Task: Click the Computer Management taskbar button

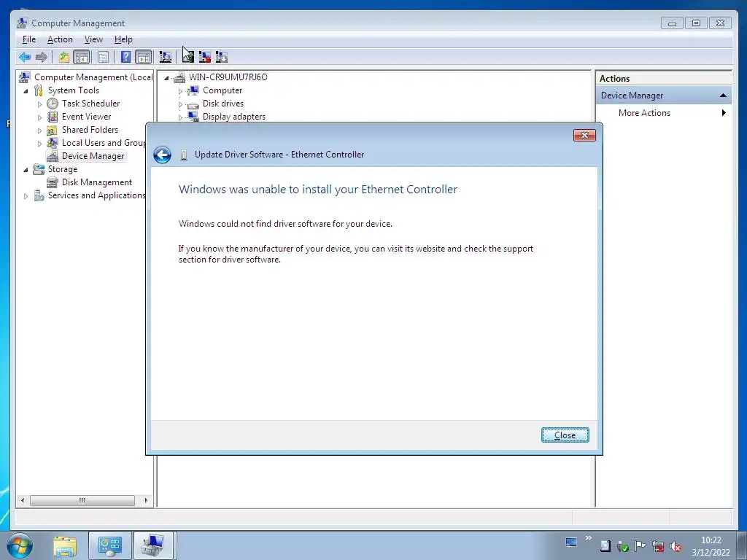Action: coord(154,545)
